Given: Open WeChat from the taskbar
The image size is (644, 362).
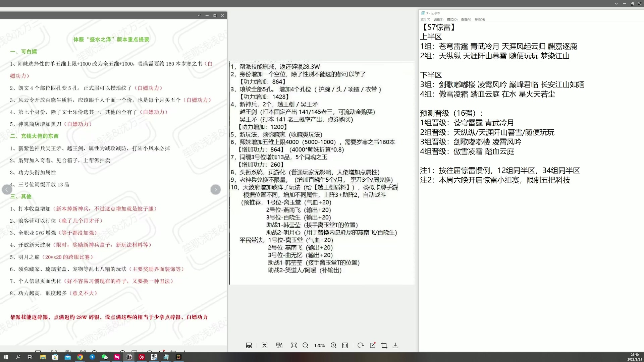Looking at the screenshot, I should point(104,357).
